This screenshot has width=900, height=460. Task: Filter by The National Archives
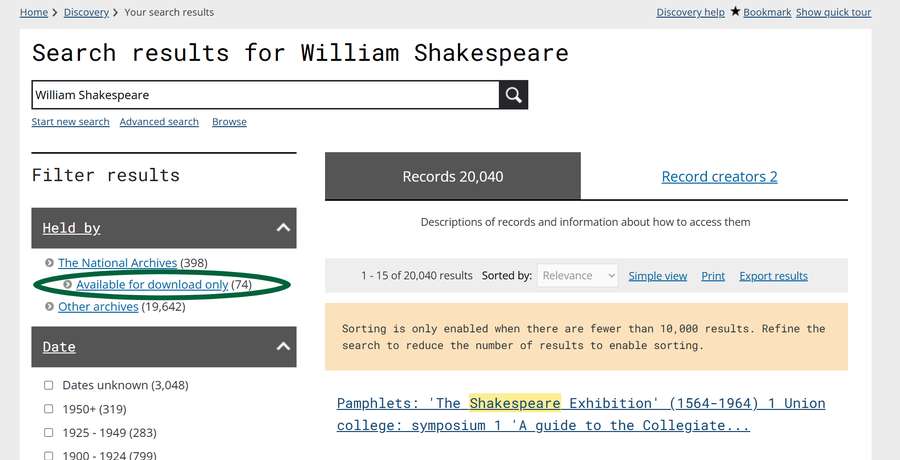pyautogui.click(x=117, y=263)
